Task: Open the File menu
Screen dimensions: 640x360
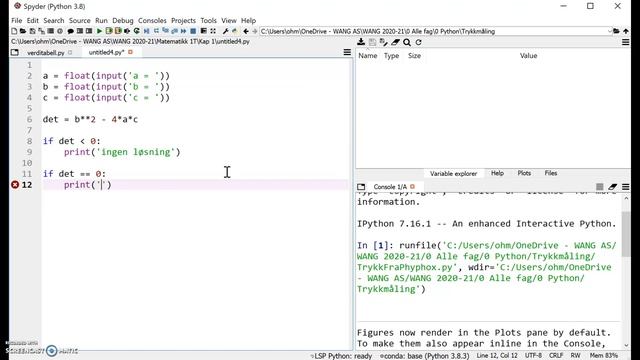Action: pos(17,20)
